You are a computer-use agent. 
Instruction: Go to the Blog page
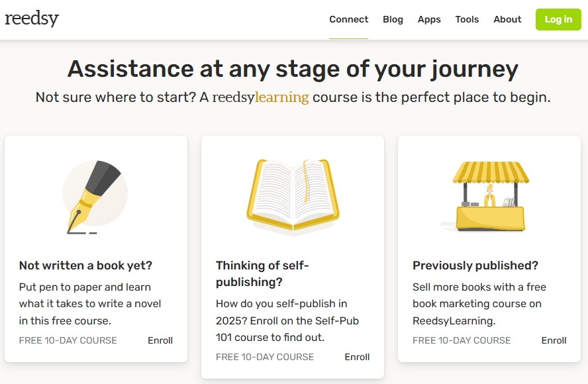coord(393,19)
